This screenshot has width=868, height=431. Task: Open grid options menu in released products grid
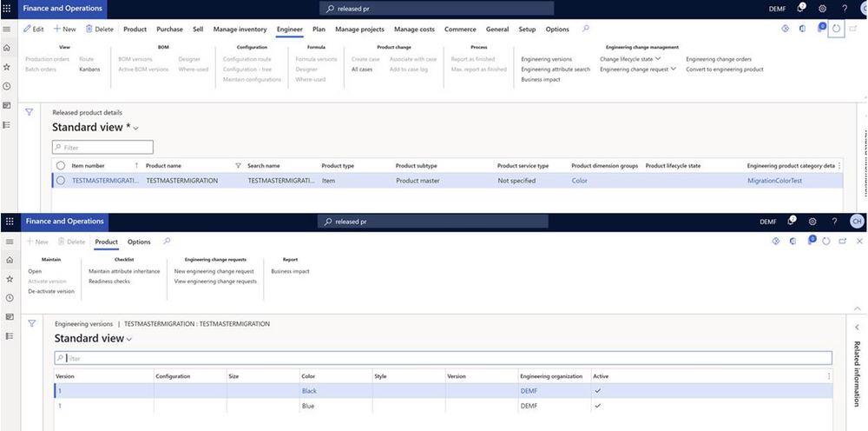pyautogui.click(x=839, y=166)
